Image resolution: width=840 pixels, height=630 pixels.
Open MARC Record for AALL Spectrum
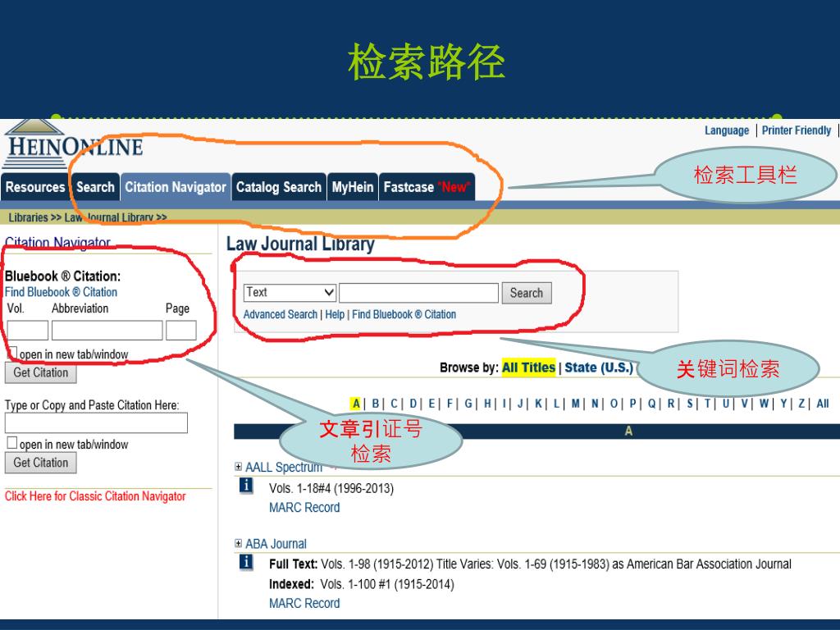(x=304, y=507)
